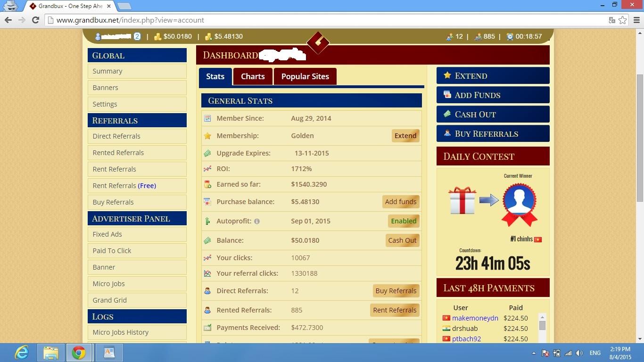Open Banners in Global menu

pyautogui.click(x=137, y=88)
